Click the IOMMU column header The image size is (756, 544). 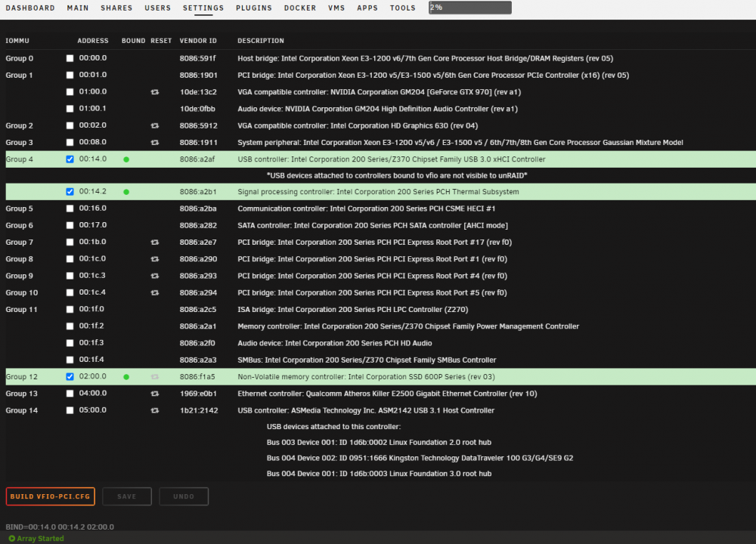pos(17,41)
